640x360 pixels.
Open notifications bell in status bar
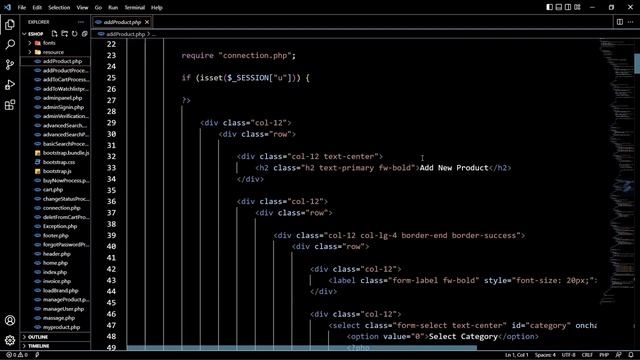[x=631, y=355]
